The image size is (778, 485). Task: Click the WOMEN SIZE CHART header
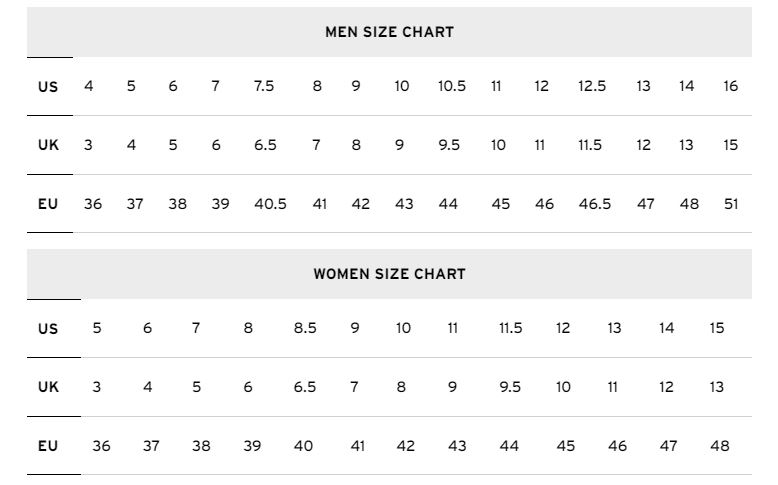389,274
